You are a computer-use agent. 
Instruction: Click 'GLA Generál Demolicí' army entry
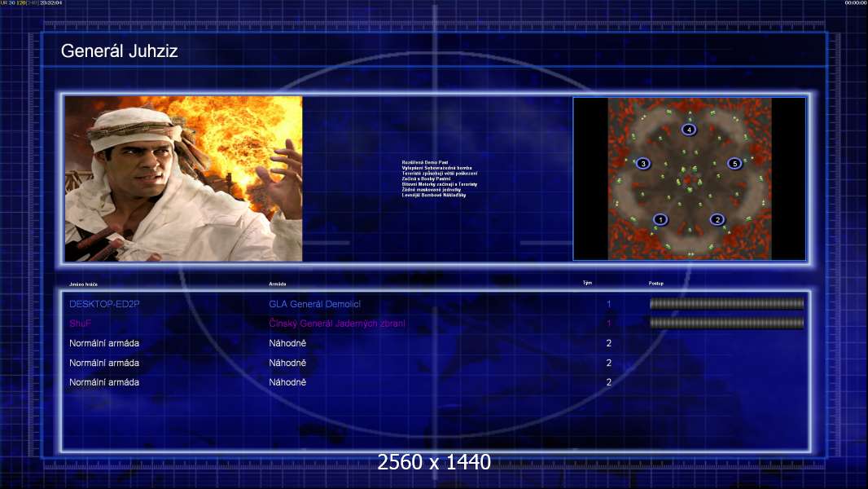click(314, 304)
